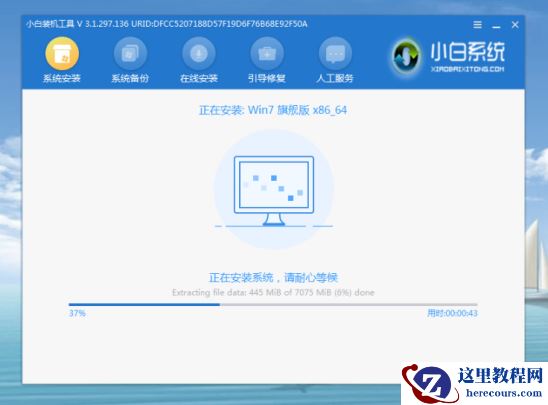Click the 人工服务 tab label

coord(335,78)
